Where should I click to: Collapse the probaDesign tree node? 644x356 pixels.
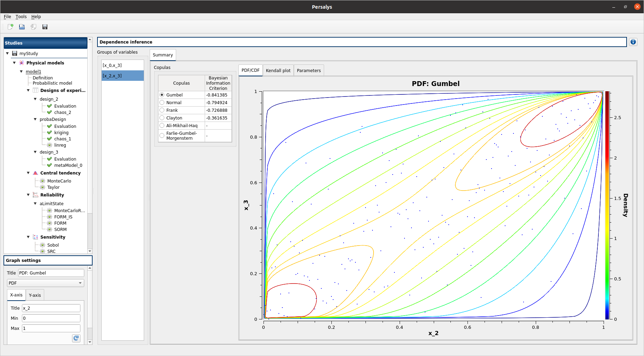[x=35, y=119]
